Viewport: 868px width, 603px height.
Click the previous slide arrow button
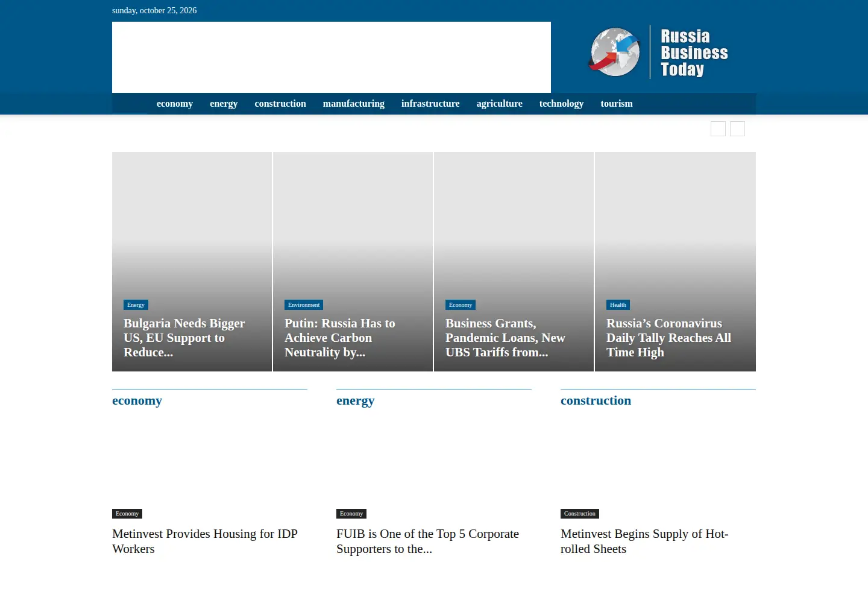[718, 128]
